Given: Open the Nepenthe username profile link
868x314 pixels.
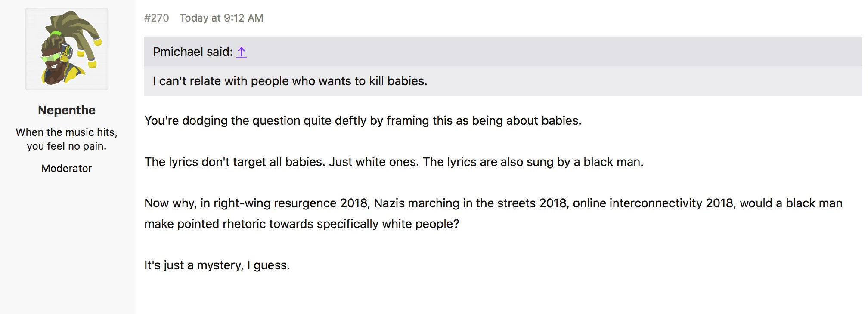Looking at the screenshot, I should click(x=67, y=110).
